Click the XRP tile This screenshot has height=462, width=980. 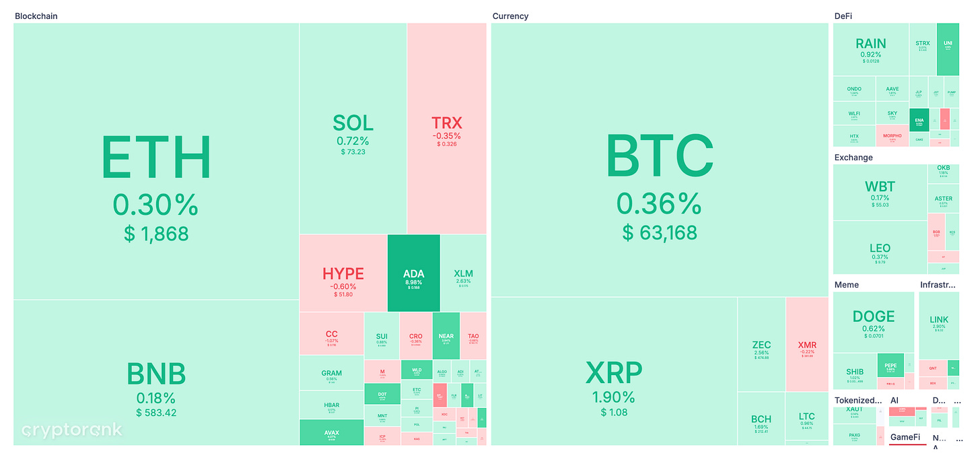click(x=614, y=371)
